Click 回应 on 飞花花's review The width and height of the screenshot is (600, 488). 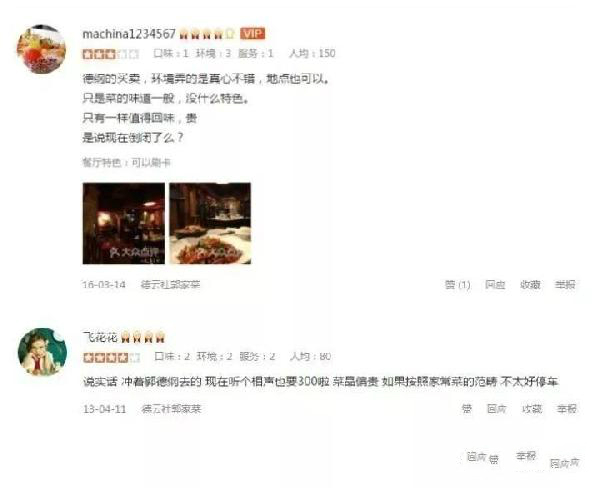(x=496, y=409)
